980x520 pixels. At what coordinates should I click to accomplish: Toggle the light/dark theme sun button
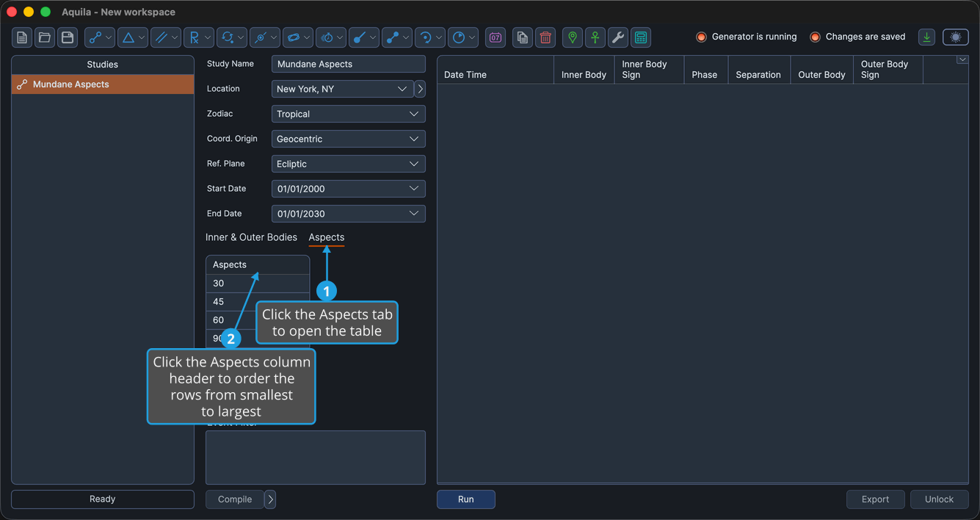coord(956,37)
